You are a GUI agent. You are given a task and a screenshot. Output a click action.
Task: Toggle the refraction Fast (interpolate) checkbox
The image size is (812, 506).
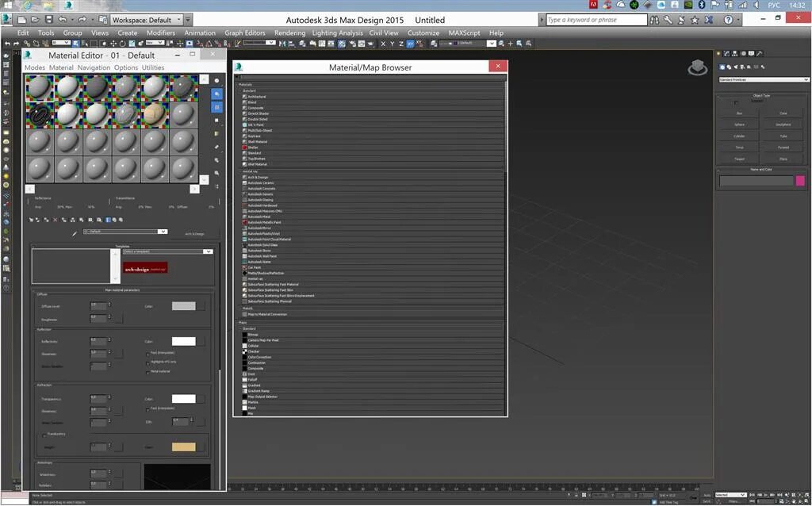147,409
